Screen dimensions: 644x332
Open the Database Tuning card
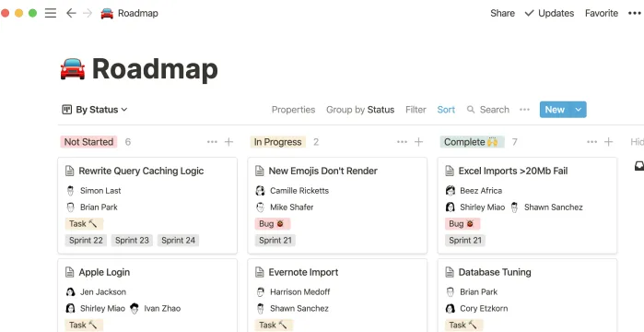(x=527, y=295)
